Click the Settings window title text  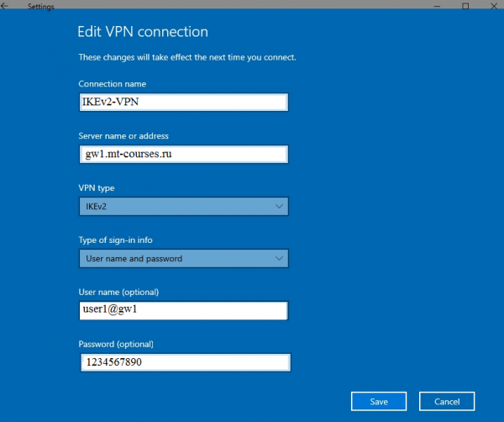click(x=41, y=7)
